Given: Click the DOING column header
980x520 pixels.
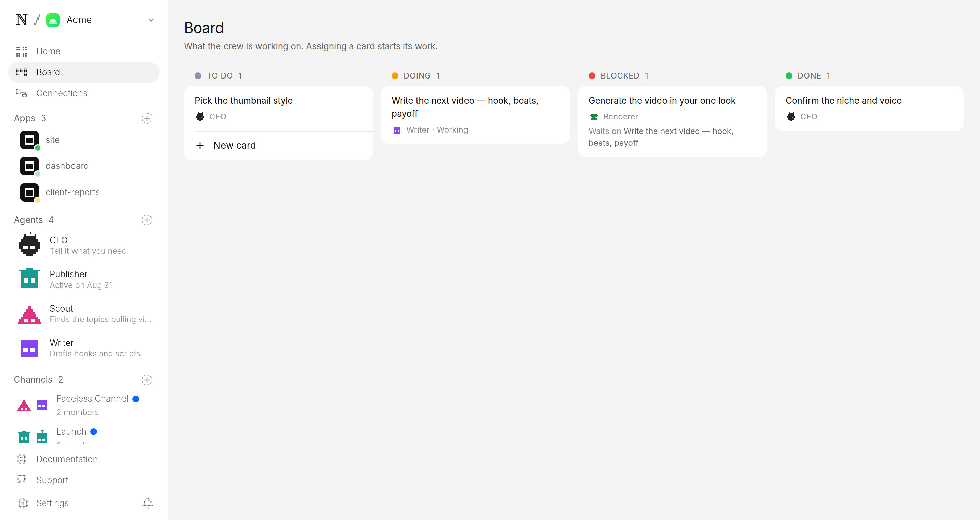Looking at the screenshot, I should [x=415, y=76].
